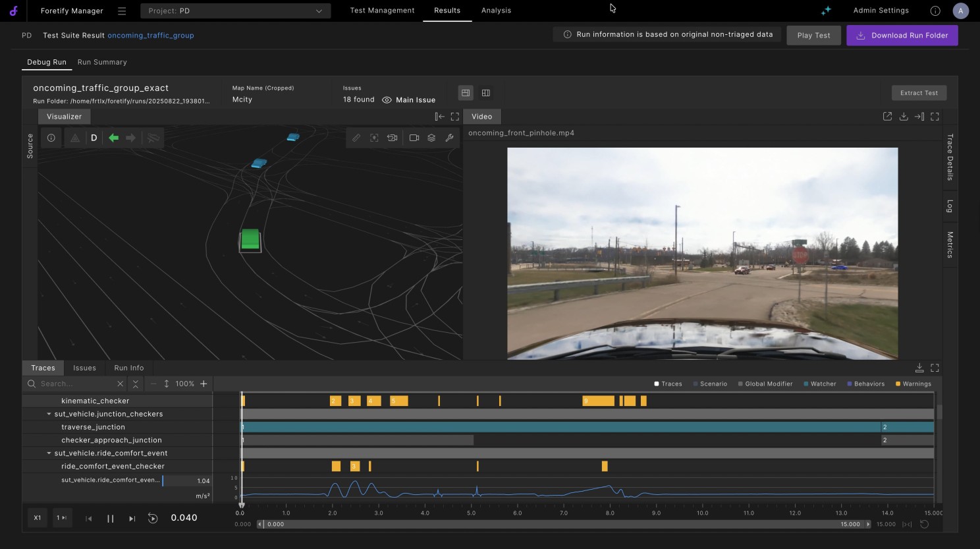Expand Visualizer panel to fullscreen

[x=455, y=117]
